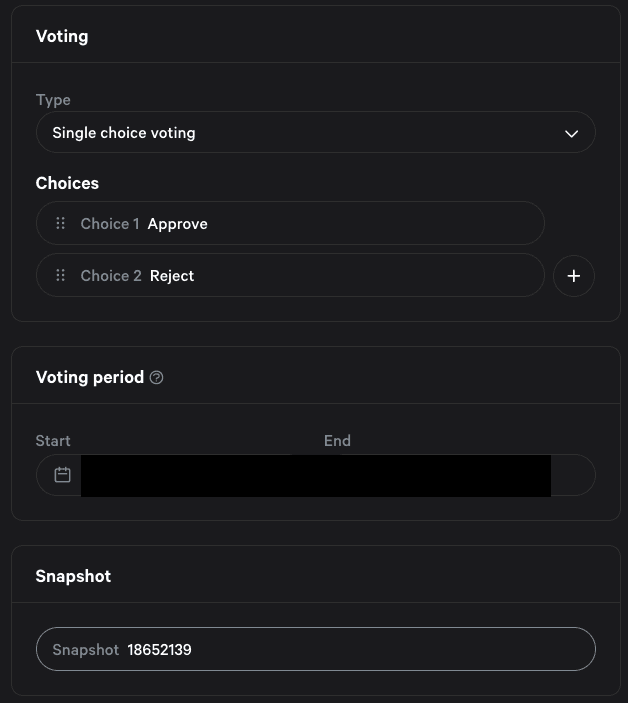The image size is (628, 703).
Task: Expand the Single choice voting chevron
Action: (571, 134)
